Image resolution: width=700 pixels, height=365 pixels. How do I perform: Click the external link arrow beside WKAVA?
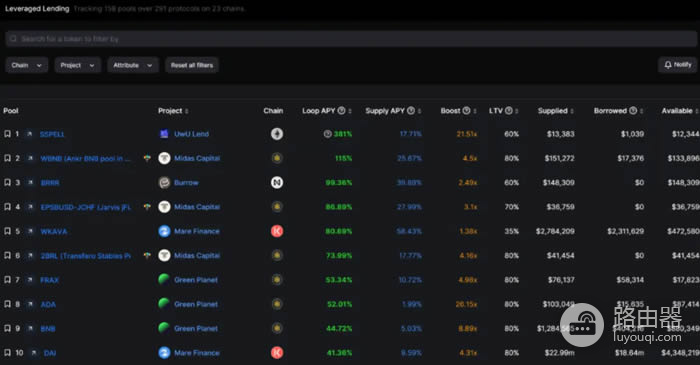tap(30, 231)
